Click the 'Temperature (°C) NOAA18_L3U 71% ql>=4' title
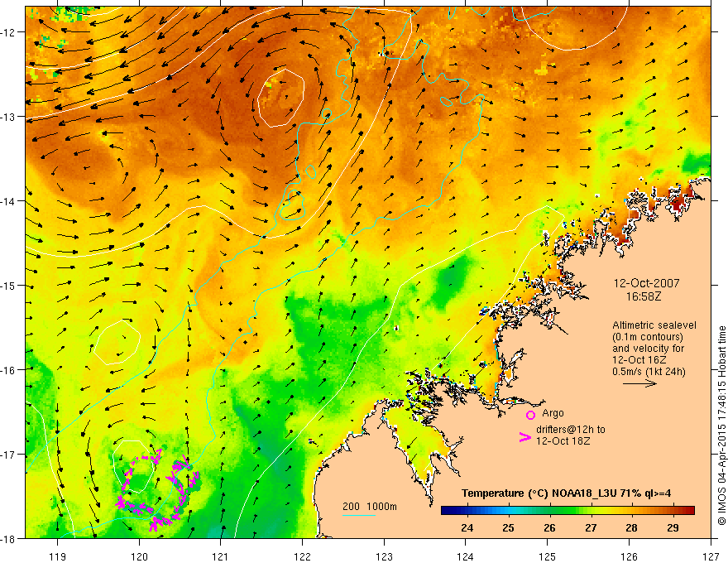The height and width of the screenshot is (563, 728). [x=566, y=493]
